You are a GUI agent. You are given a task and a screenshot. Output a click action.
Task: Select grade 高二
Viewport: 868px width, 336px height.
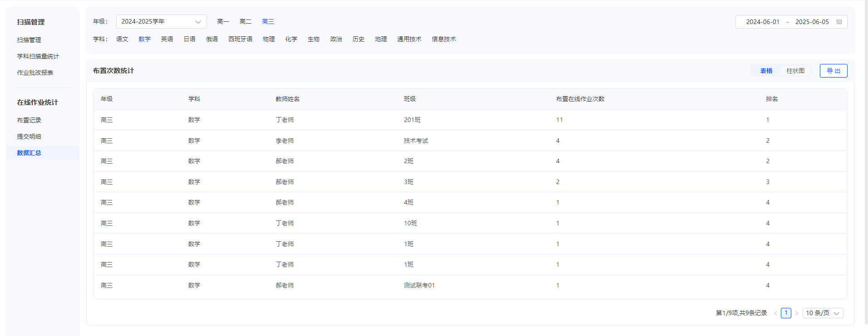tap(246, 22)
